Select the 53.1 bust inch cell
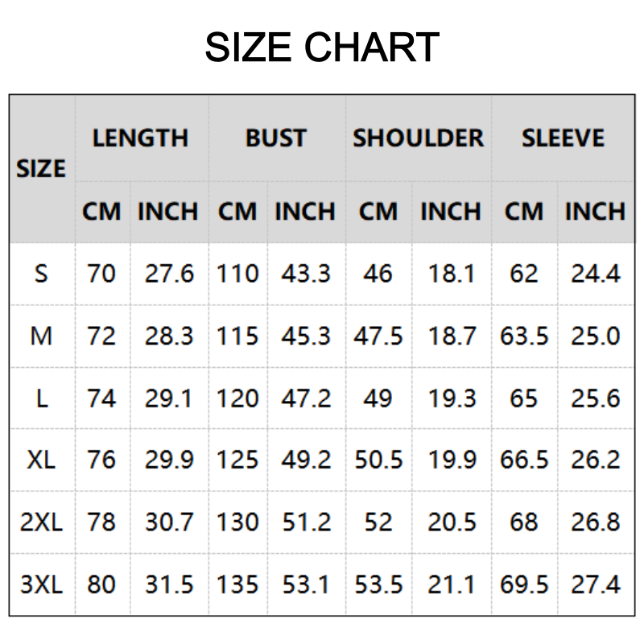This screenshot has height=644, width=644. coord(306,584)
